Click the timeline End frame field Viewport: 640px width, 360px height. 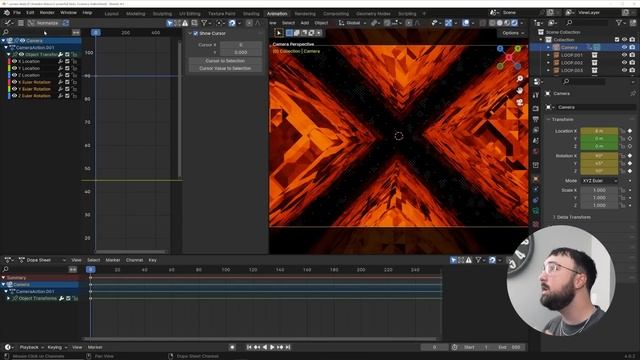tap(509, 347)
